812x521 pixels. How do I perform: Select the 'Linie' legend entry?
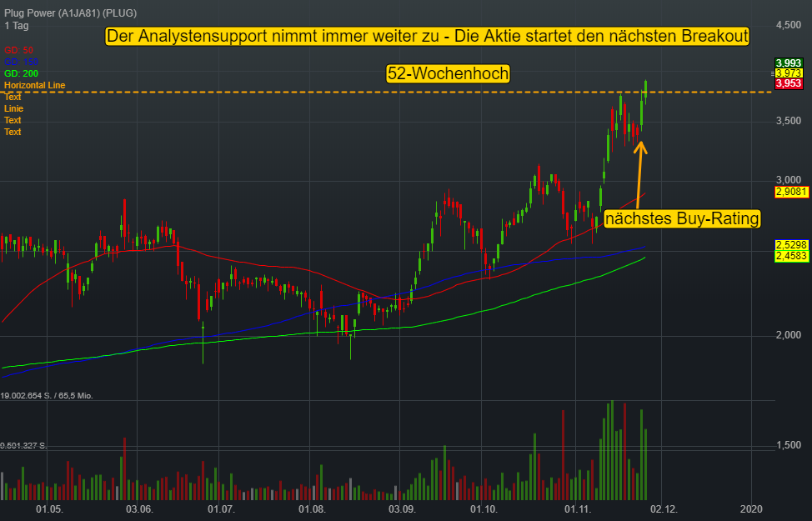click(x=14, y=108)
